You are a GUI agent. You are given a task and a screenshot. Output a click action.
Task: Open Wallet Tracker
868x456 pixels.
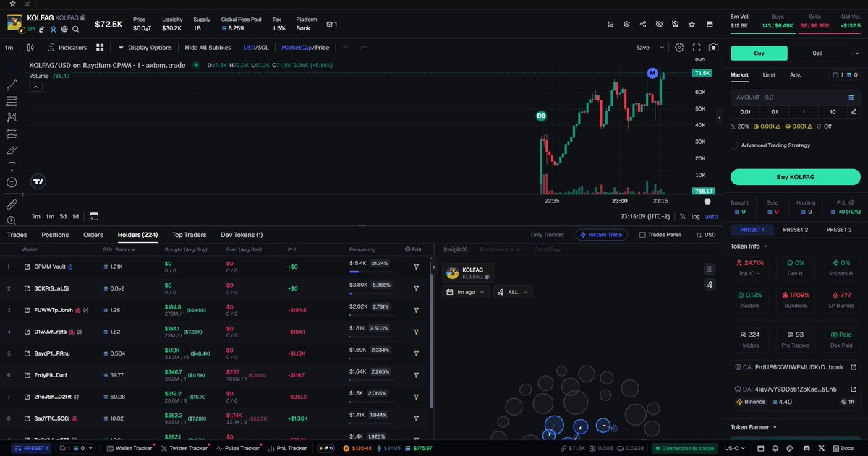[129, 448]
